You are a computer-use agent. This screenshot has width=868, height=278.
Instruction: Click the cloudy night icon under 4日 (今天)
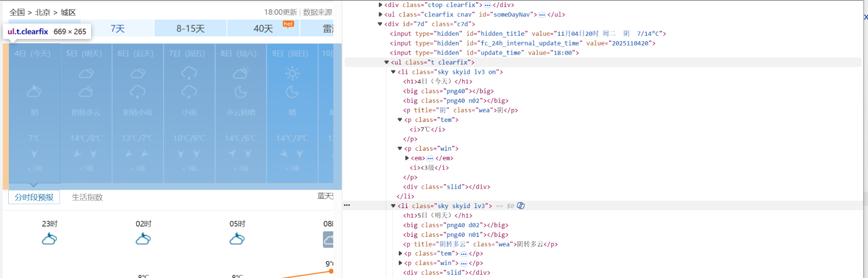pyautogui.click(x=34, y=92)
